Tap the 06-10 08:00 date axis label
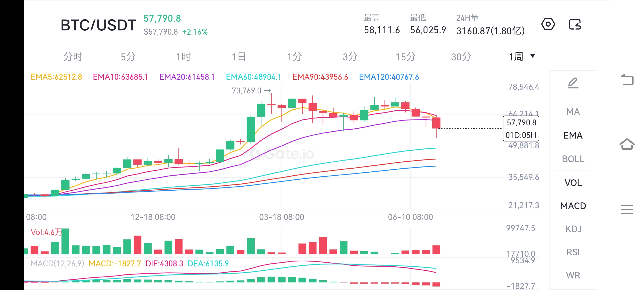The height and width of the screenshot is (290, 644). 411,217
